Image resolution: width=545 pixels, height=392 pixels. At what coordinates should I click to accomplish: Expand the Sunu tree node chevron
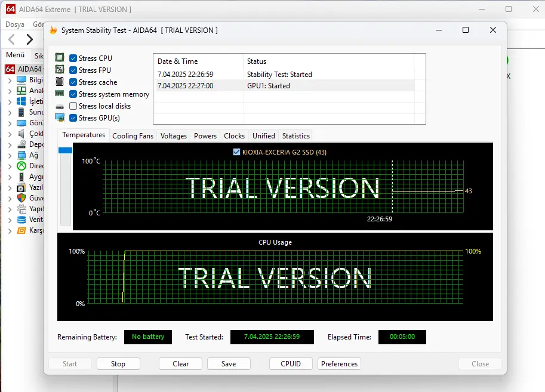10,113
